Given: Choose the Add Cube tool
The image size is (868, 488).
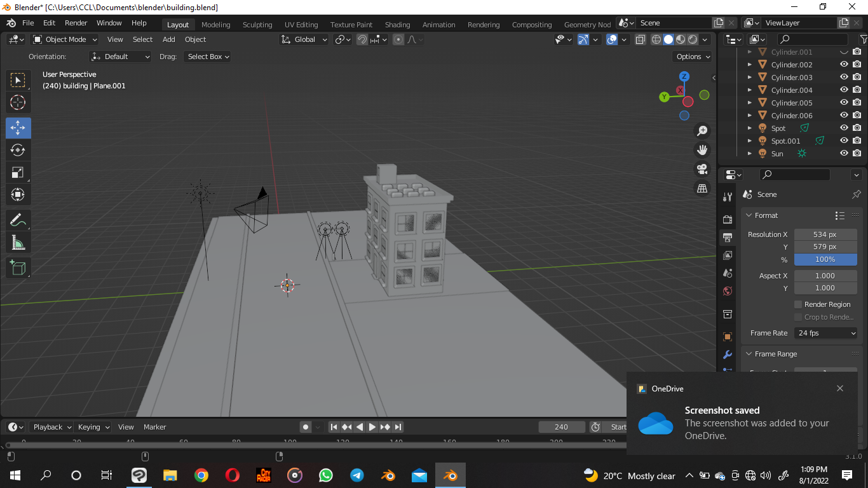Looking at the screenshot, I should [x=18, y=268].
